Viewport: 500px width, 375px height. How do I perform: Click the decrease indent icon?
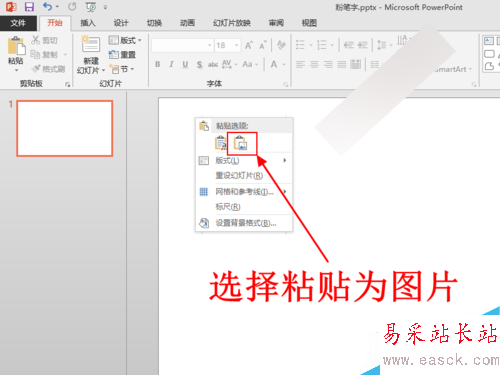point(349,45)
